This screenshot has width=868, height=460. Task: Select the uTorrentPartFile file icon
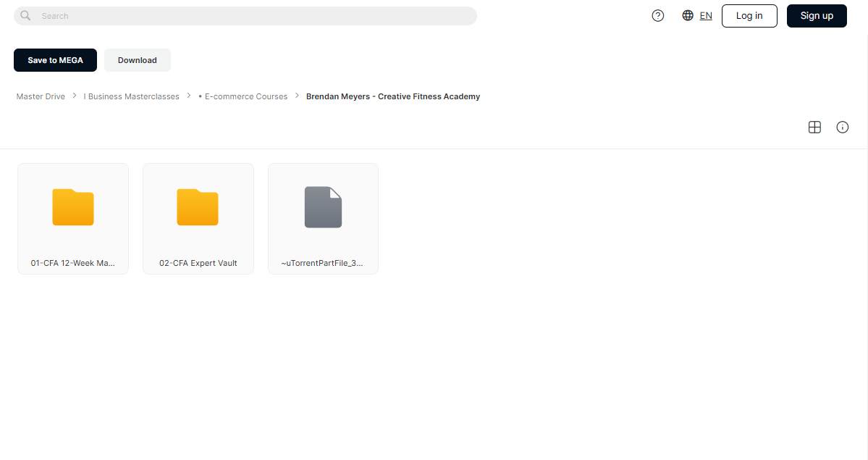point(324,206)
